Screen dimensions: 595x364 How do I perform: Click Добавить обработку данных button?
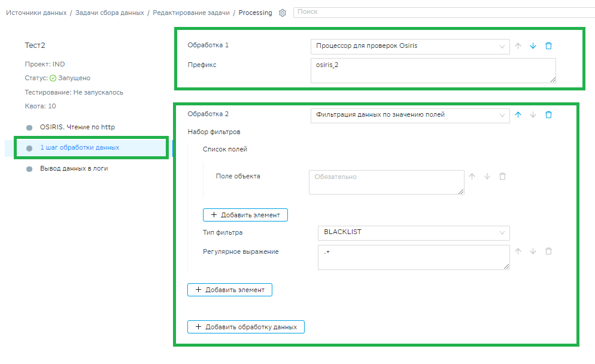point(246,327)
